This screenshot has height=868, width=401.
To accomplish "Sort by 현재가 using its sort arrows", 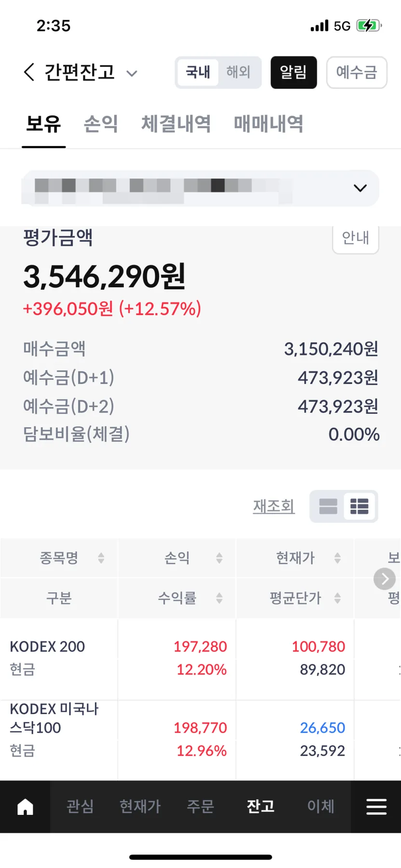I will [x=337, y=558].
